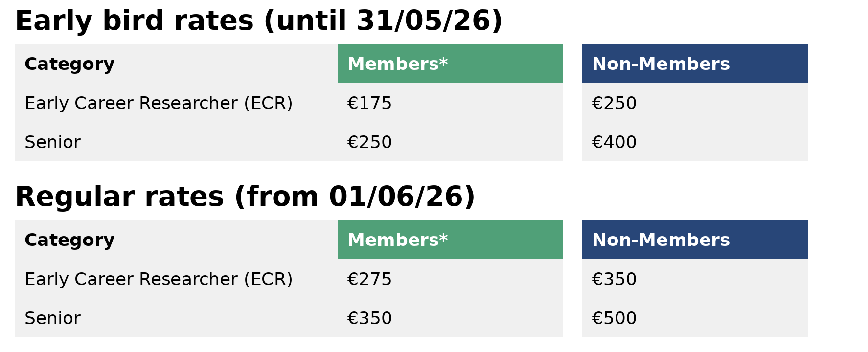Click blue Non-Members header under Regular rates
This screenshot has width=868, height=352.
[661, 240]
